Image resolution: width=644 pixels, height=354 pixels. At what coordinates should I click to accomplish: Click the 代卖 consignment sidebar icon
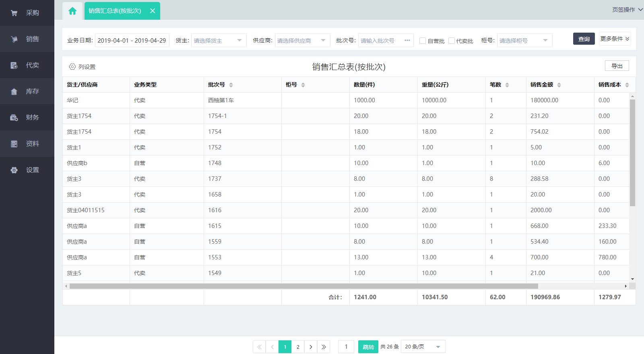coord(14,65)
